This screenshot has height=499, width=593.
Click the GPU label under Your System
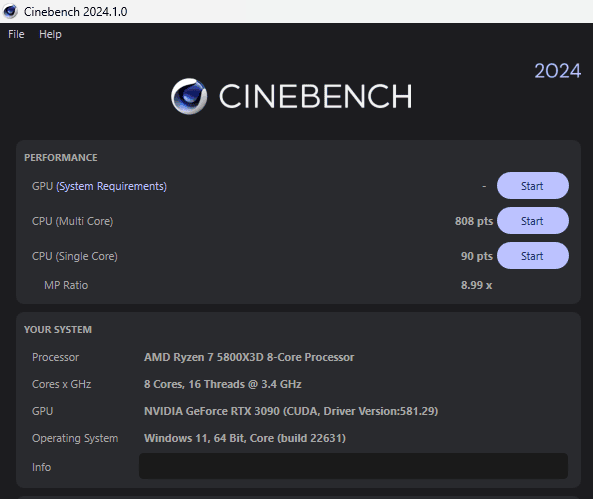[x=43, y=411]
